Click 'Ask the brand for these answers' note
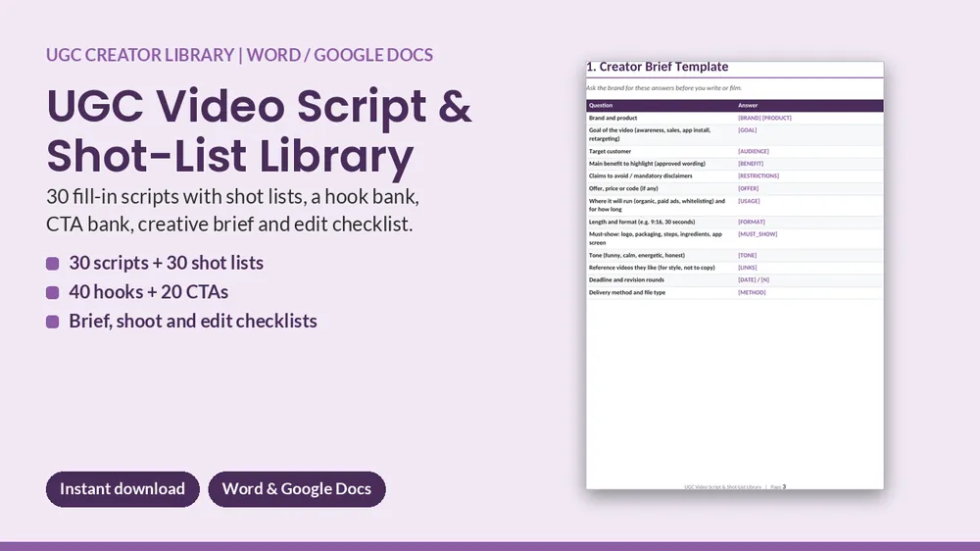Screen dimensions: 980x551 point(663,88)
